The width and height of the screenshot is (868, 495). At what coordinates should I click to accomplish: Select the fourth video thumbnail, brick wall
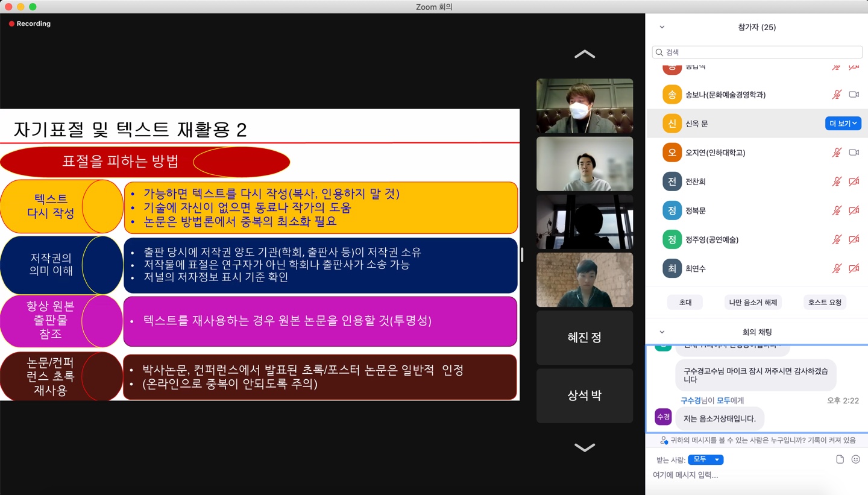(585, 280)
